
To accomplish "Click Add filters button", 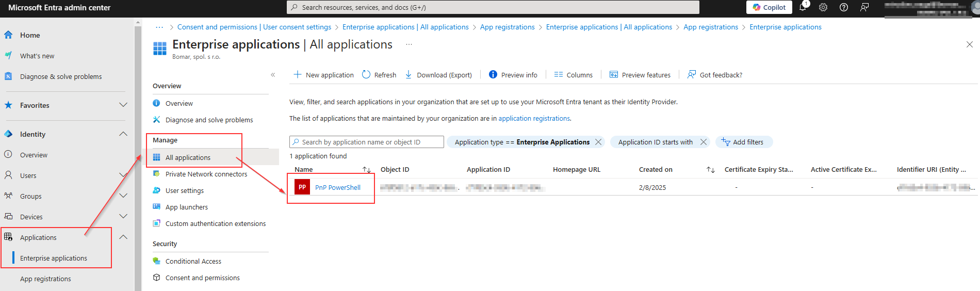I will [744, 142].
